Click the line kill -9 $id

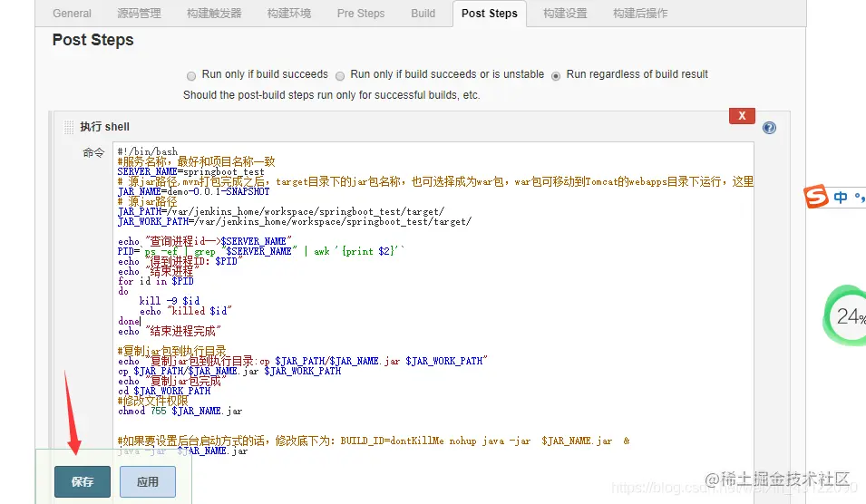coord(169,301)
